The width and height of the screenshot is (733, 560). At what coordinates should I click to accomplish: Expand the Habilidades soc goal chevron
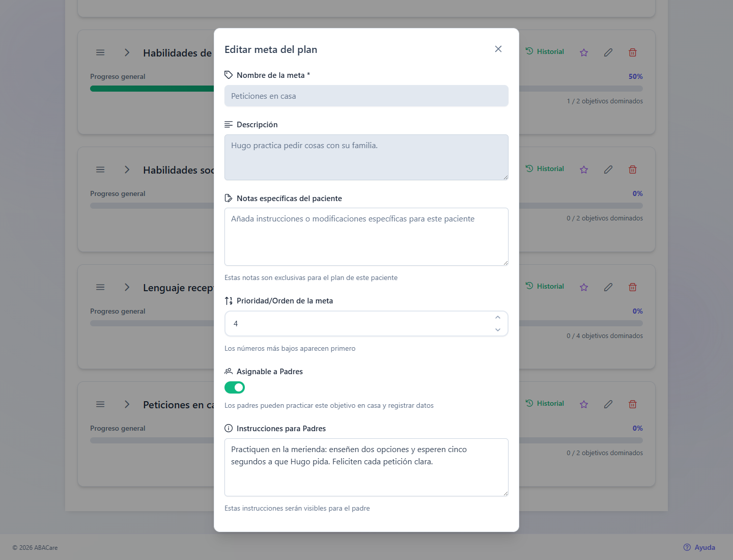point(127,170)
